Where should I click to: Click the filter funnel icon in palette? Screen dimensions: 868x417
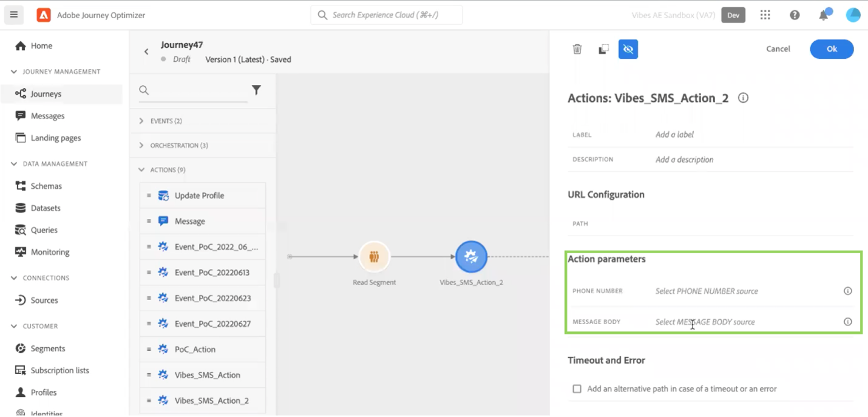(x=256, y=90)
